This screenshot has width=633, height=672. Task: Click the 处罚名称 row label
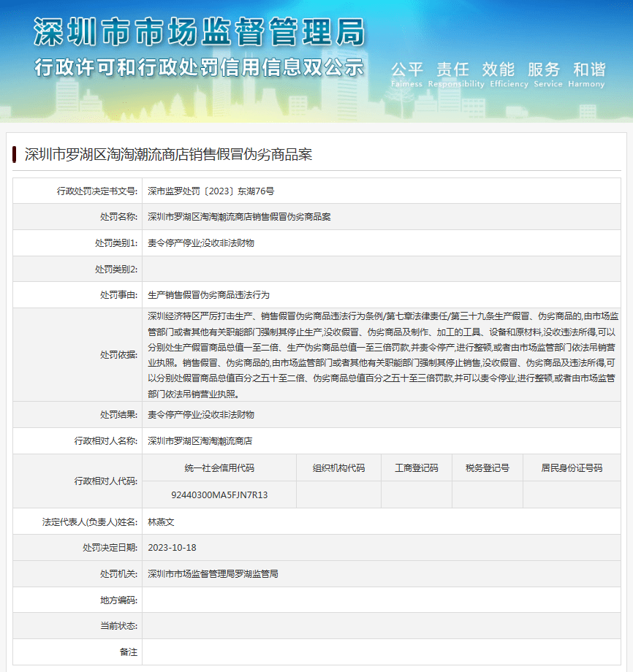coord(118,217)
